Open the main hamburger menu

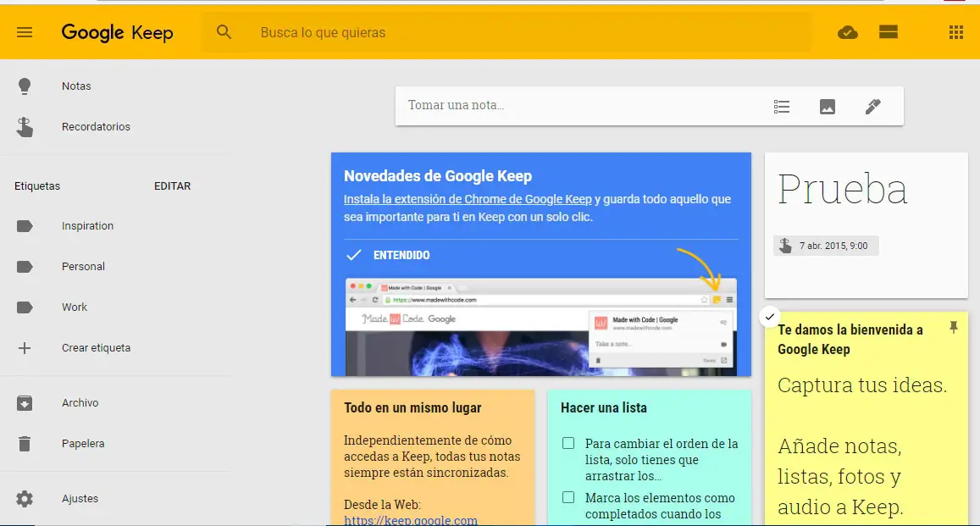(25, 32)
